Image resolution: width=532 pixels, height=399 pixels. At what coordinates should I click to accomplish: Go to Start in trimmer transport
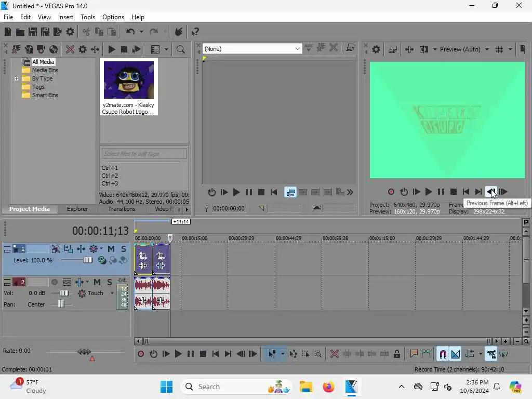(274, 192)
